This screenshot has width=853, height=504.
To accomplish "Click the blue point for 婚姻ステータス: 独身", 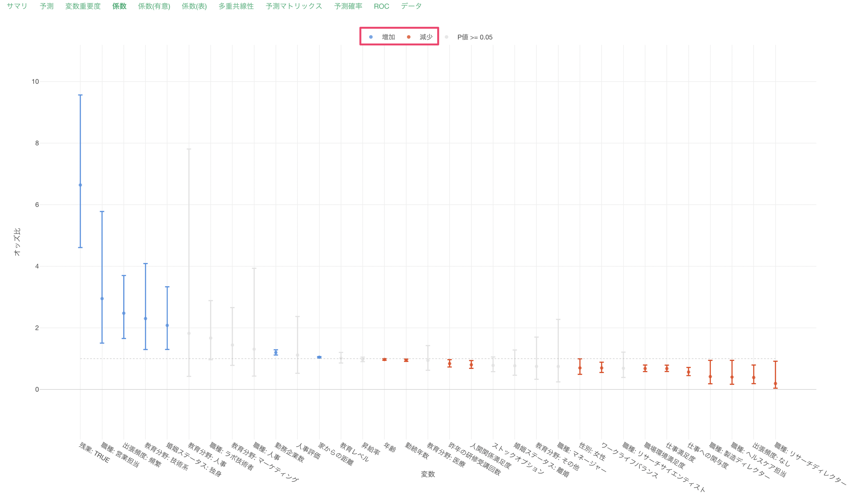I will click(x=167, y=325).
